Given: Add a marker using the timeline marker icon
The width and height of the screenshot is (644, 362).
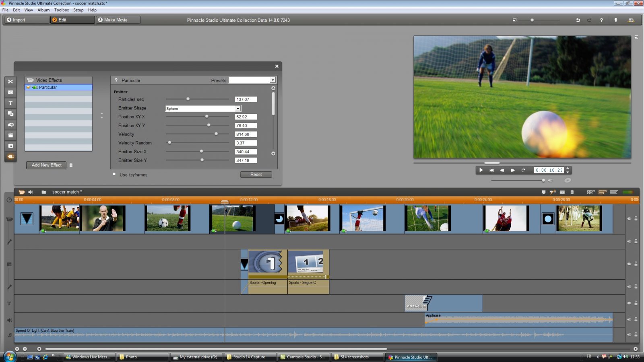Looking at the screenshot, I should click(x=544, y=192).
